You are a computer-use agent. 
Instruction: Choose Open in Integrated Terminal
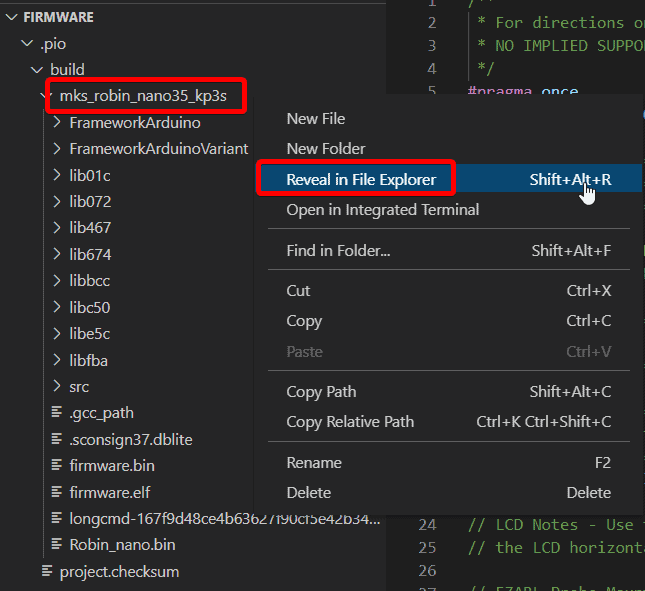(382, 210)
